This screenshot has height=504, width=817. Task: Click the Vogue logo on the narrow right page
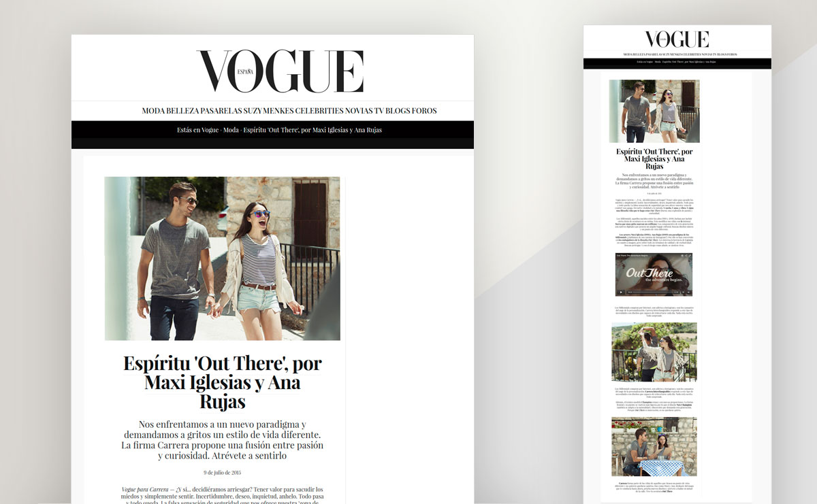(677, 39)
